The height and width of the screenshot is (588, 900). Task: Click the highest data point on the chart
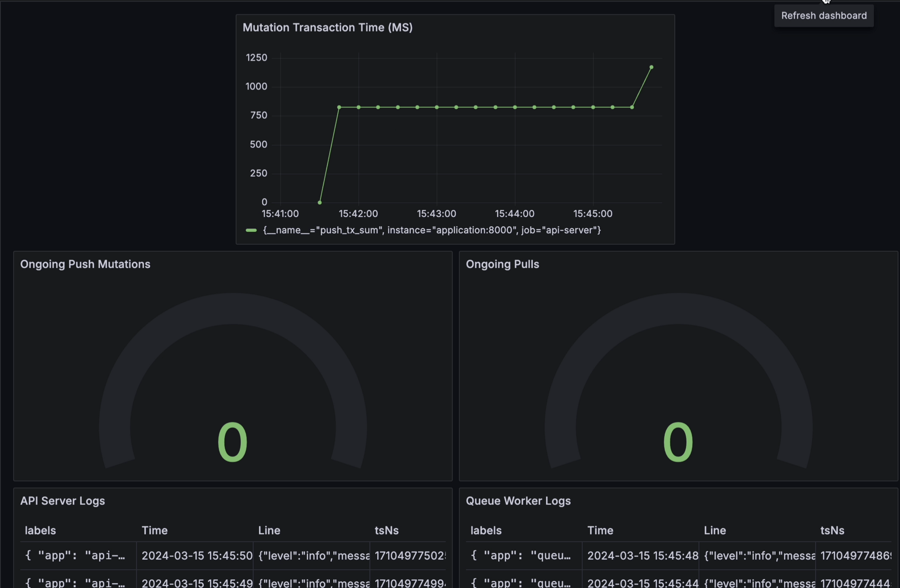[651, 68]
